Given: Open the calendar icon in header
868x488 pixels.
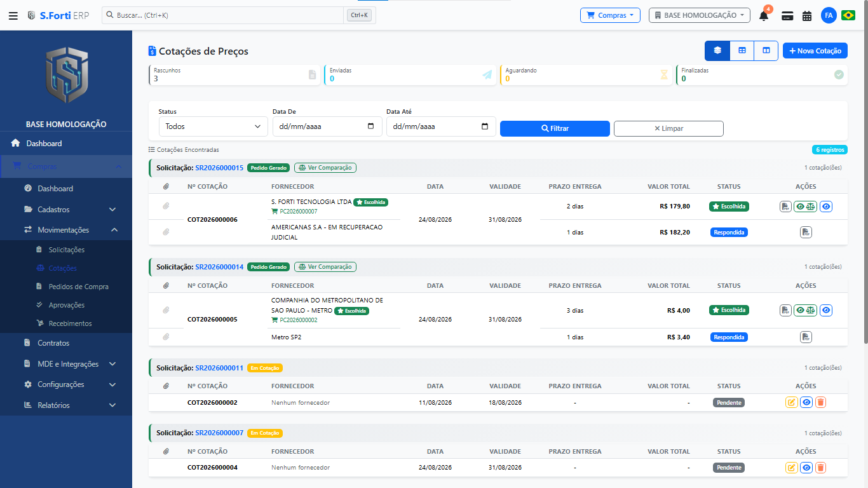Looking at the screenshot, I should pyautogui.click(x=807, y=16).
